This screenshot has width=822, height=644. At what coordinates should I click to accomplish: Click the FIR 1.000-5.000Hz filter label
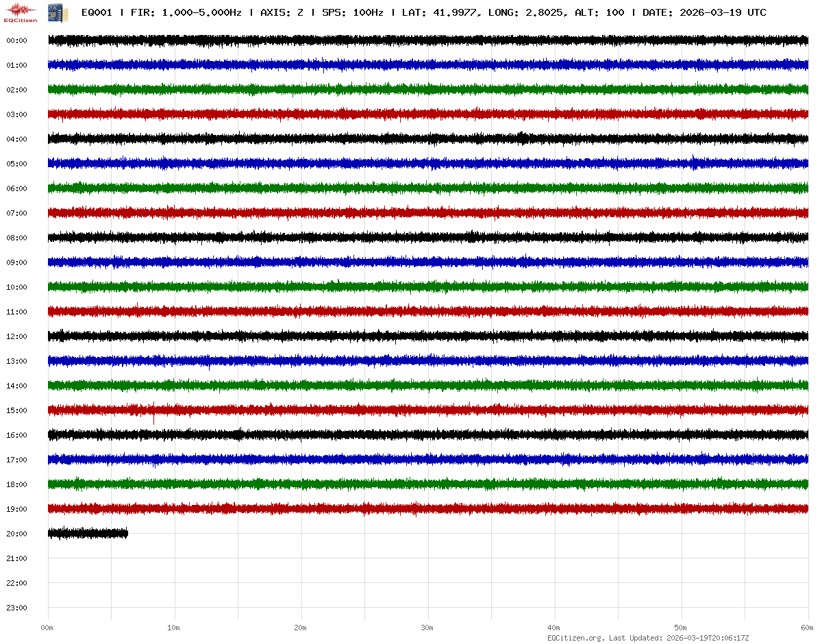pyautogui.click(x=186, y=12)
